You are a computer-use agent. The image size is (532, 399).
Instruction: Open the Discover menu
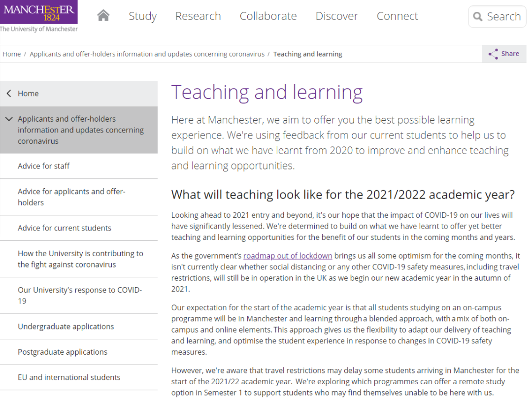pyautogui.click(x=336, y=16)
